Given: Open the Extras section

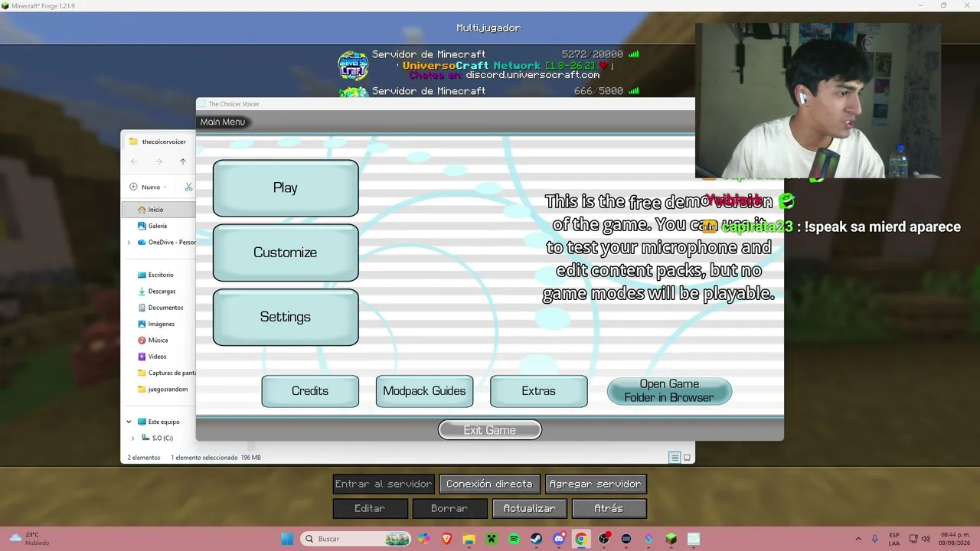Looking at the screenshot, I should [539, 391].
